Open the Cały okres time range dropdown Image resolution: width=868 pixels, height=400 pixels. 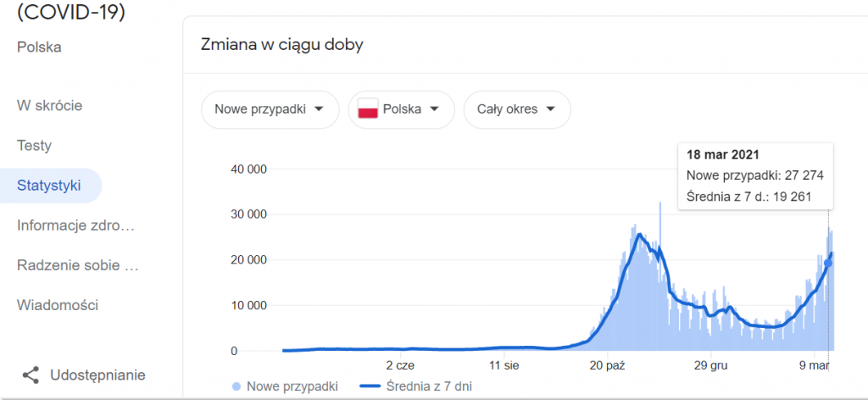[517, 109]
